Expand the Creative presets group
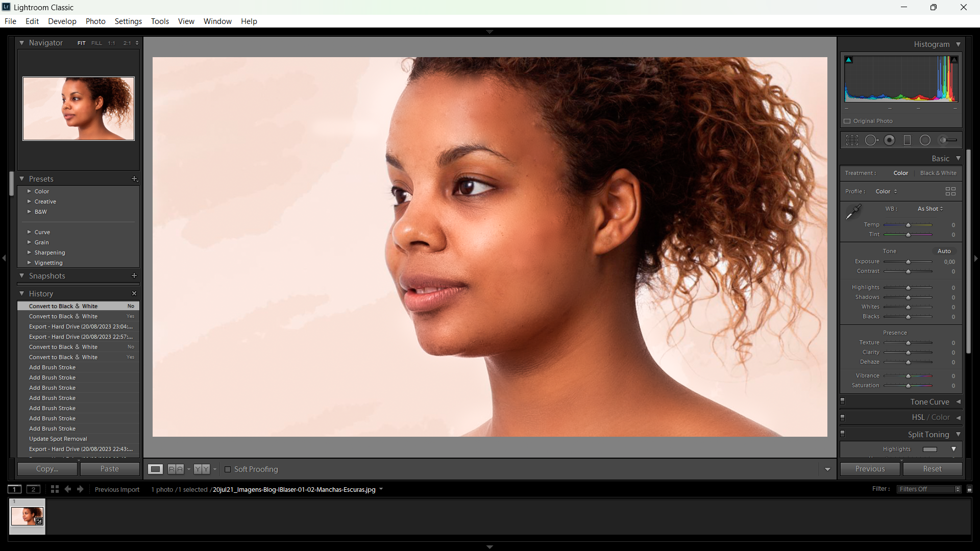The width and height of the screenshot is (980, 551). 29,202
